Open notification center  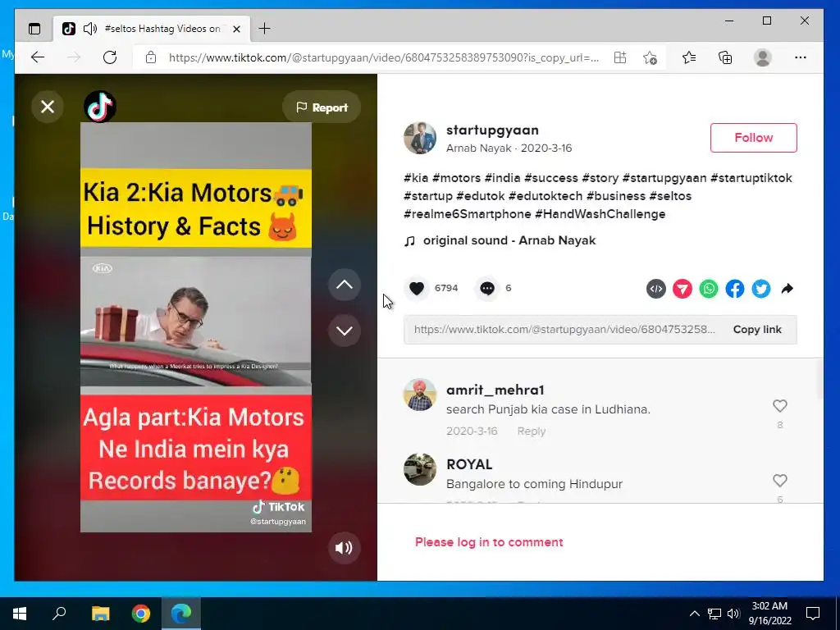click(x=813, y=614)
